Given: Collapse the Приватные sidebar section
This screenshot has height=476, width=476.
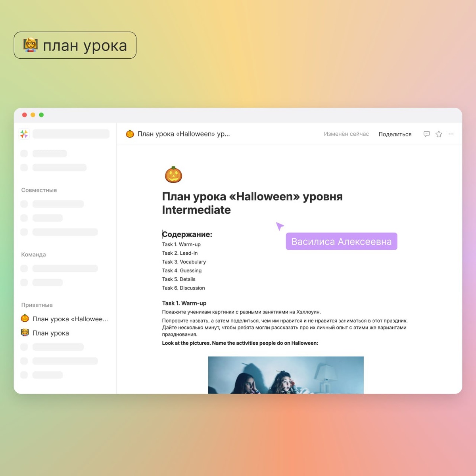Looking at the screenshot, I should (37, 305).
